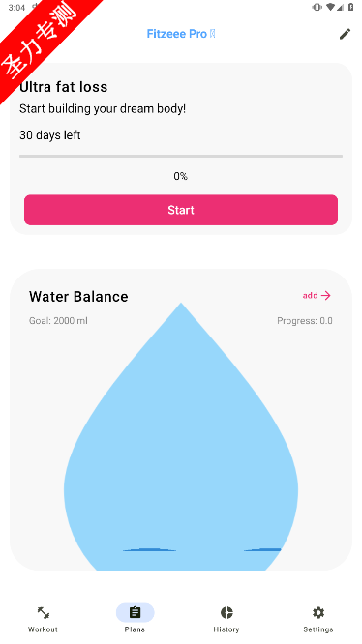The width and height of the screenshot is (362, 644).
Task: Click the add arrow icon
Action: pos(326,295)
